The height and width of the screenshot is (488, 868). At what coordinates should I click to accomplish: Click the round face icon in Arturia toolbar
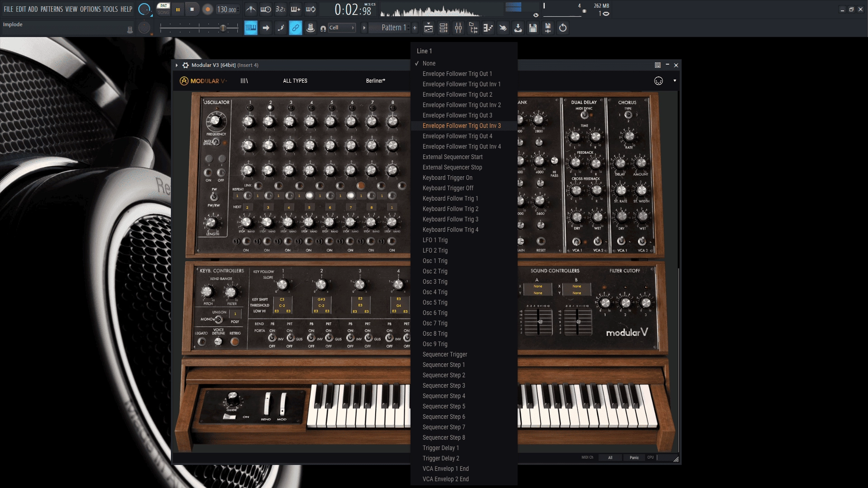(x=658, y=81)
